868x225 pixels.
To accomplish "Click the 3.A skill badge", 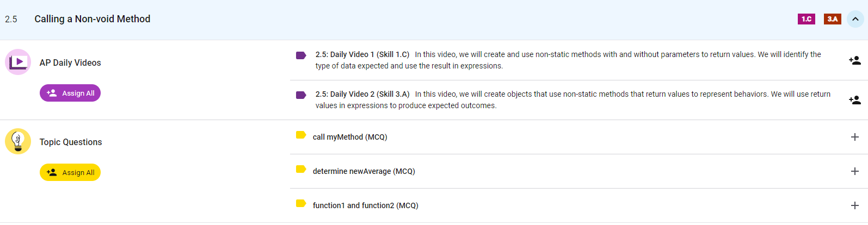I will [x=832, y=19].
